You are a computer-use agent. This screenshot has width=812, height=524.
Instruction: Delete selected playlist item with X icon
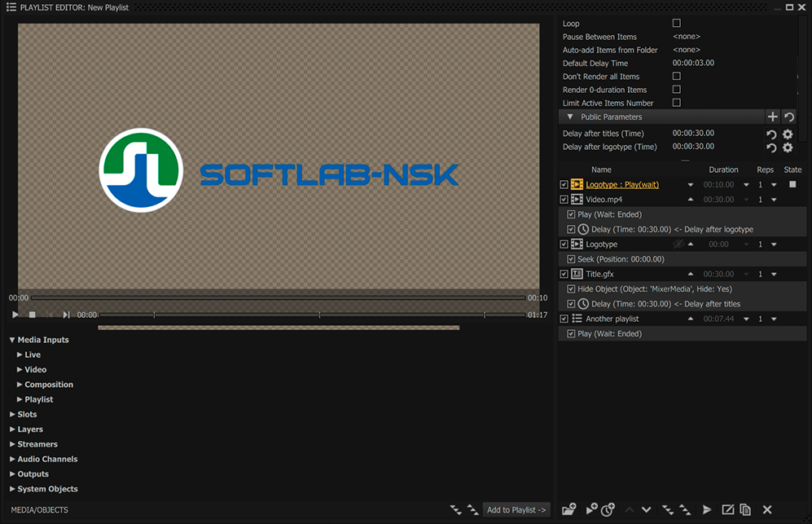767,509
